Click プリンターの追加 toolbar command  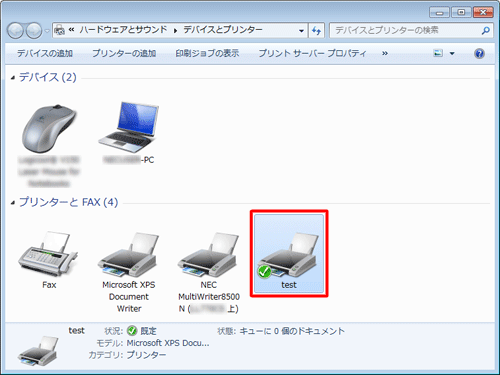pyautogui.click(x=124, y=53)
